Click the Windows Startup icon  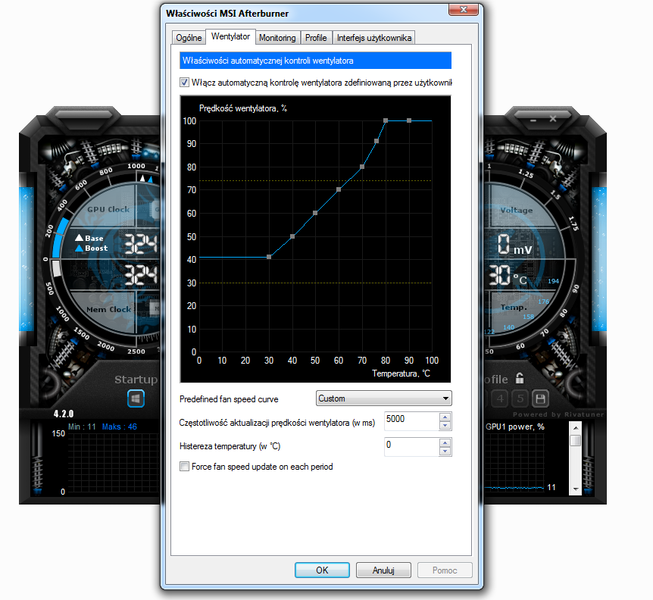click(136, 398)
